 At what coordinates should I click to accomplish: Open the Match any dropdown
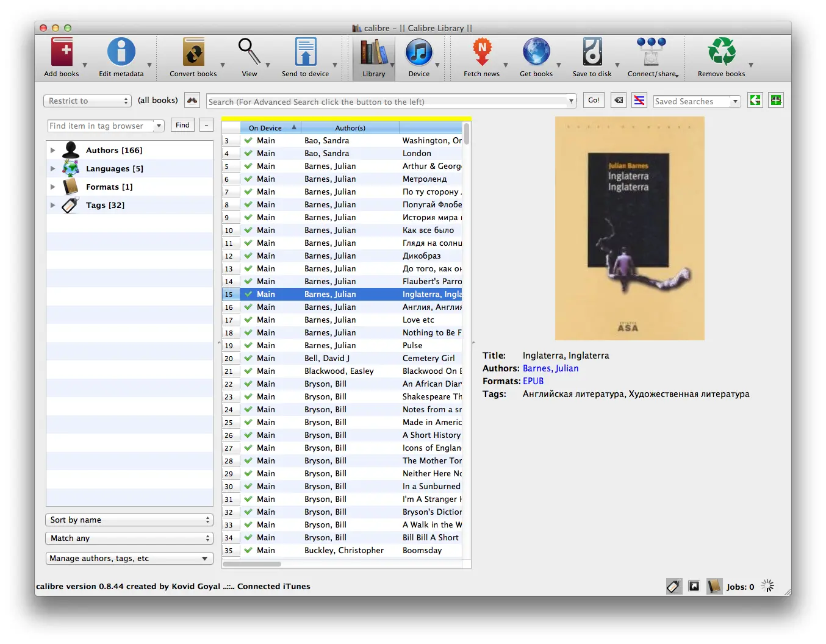pos(129,538)
